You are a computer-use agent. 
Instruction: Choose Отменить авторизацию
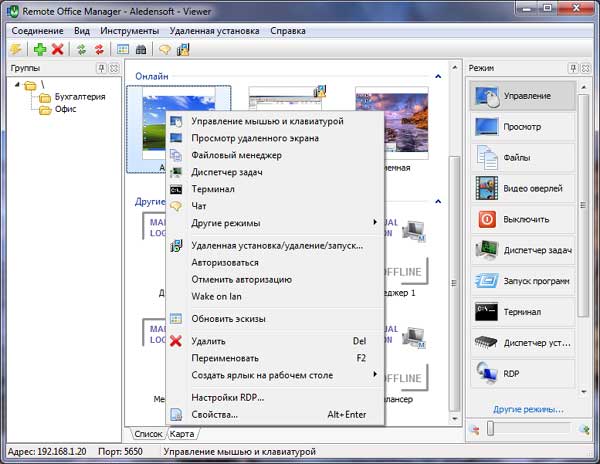(x=275, y=280)
